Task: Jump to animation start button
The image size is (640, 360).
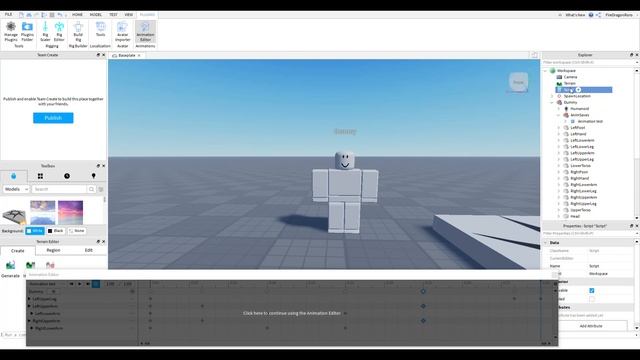Action: [71, 284]
